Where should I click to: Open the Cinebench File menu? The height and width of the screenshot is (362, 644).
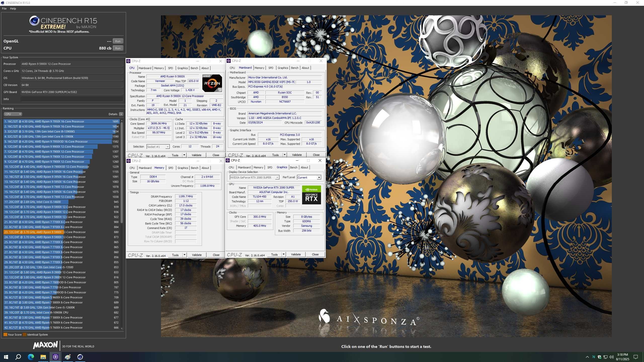click(x=4, y=9)
